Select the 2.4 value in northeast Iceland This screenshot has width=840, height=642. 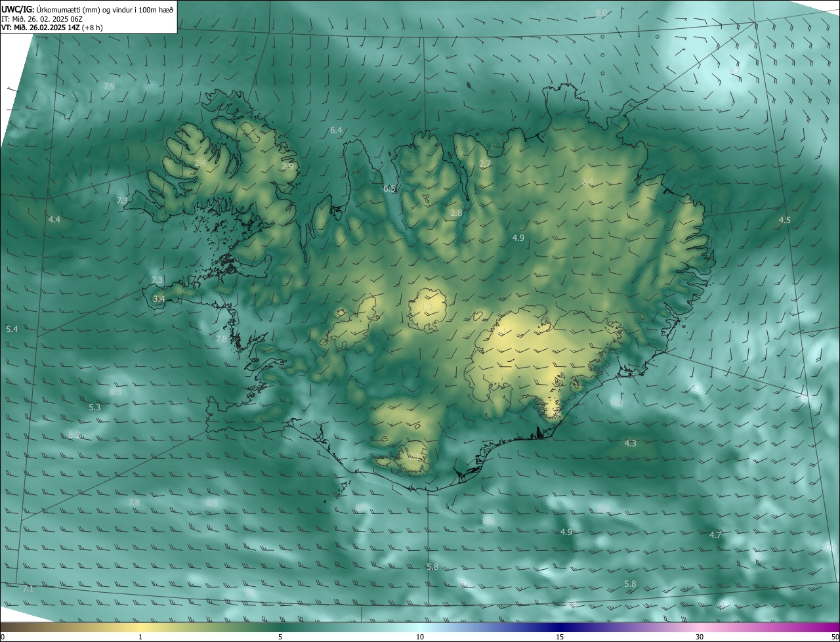click(x=587, y=181)
